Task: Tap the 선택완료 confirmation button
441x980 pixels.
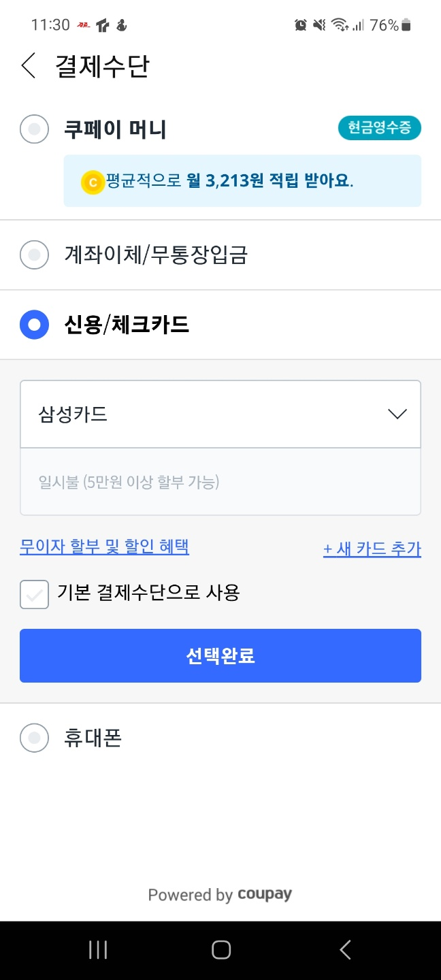Action: click(220, 655)
